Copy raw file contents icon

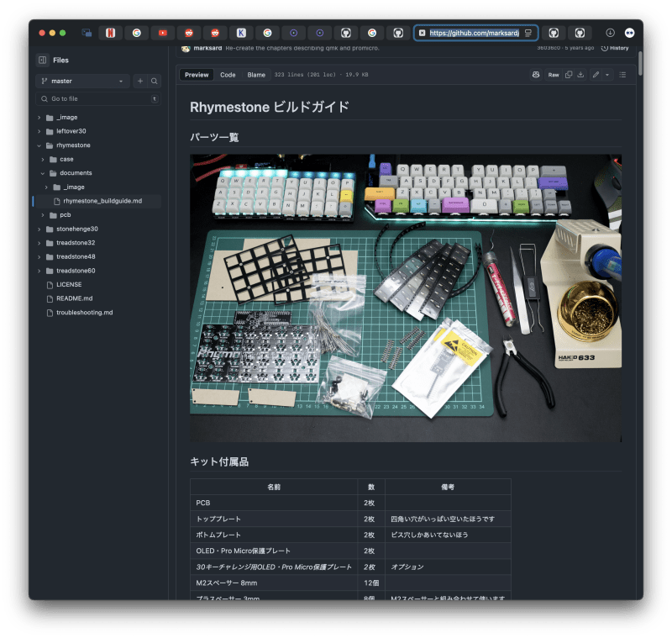pos(569,75)
